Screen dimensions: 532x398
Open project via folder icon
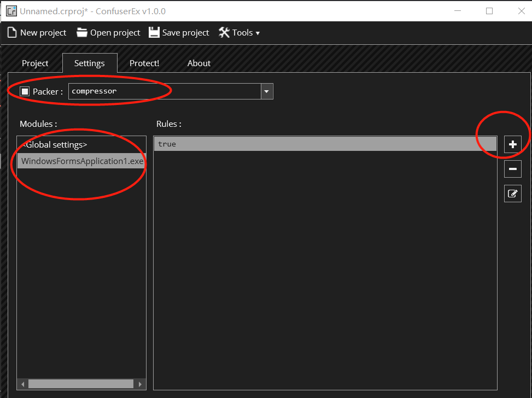coord(82,33)
